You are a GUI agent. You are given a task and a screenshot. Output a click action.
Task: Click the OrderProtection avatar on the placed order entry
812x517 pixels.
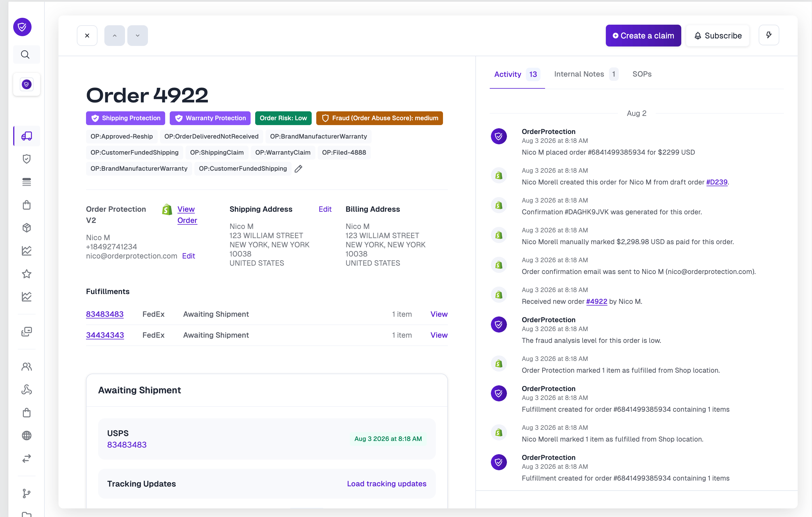[499, 136]
